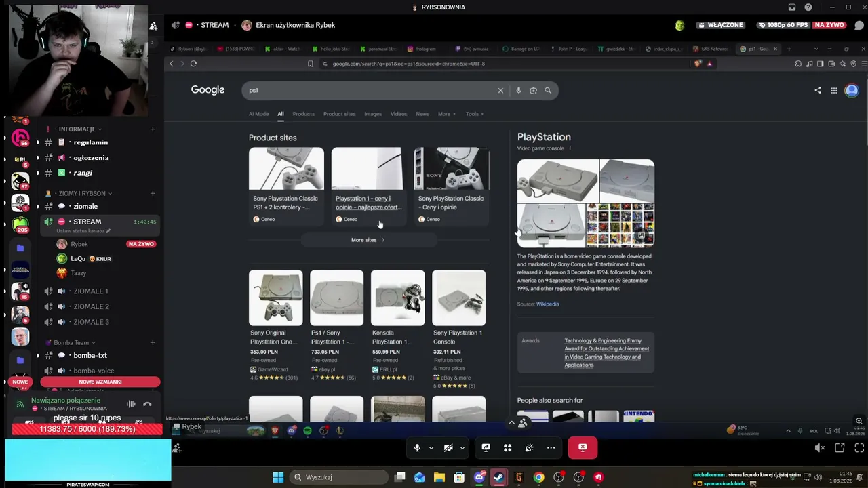Open more call options menu
868x488 pixels.
[551, 447]
